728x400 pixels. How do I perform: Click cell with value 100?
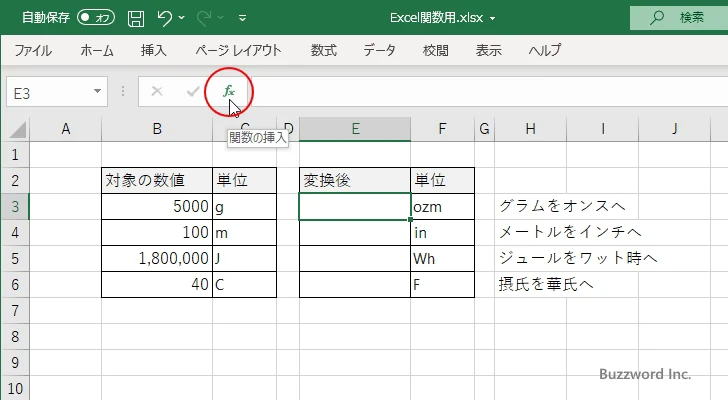(x=157, y=232)
